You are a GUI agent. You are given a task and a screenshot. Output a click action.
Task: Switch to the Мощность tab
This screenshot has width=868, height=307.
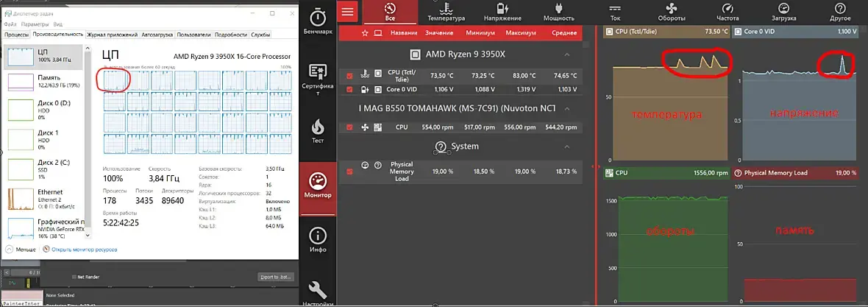558,12
